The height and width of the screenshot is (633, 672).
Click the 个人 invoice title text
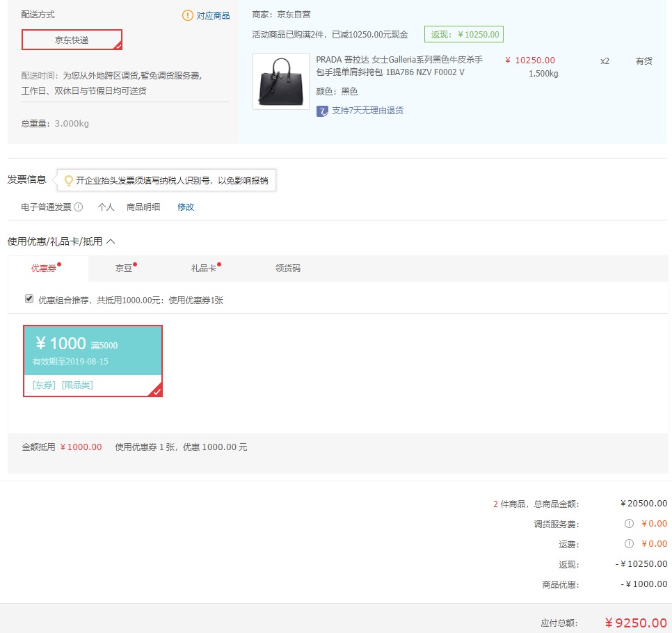pos(106,207)
